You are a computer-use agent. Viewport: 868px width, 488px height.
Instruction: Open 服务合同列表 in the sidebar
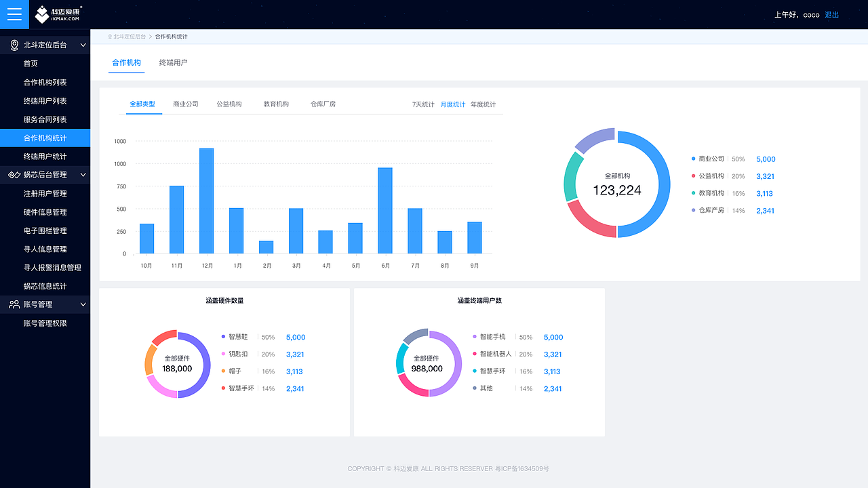click(45, 120)
